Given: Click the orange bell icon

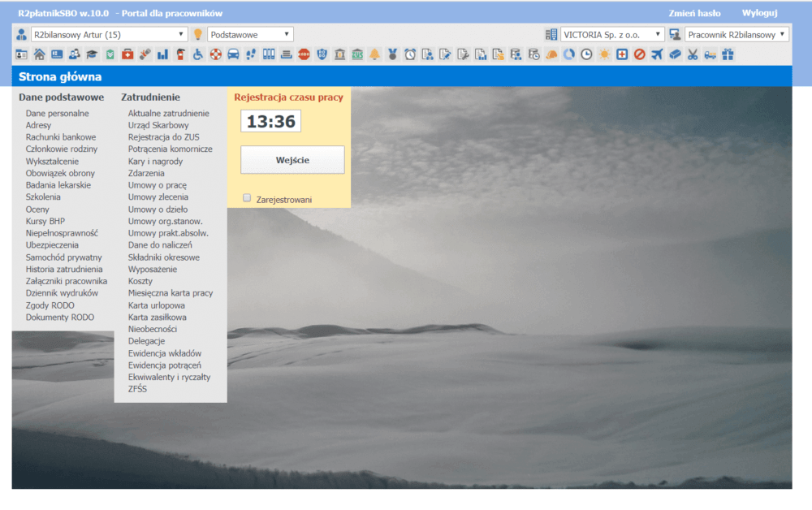Looking at the screenshot, I should (x=374, y=54).
